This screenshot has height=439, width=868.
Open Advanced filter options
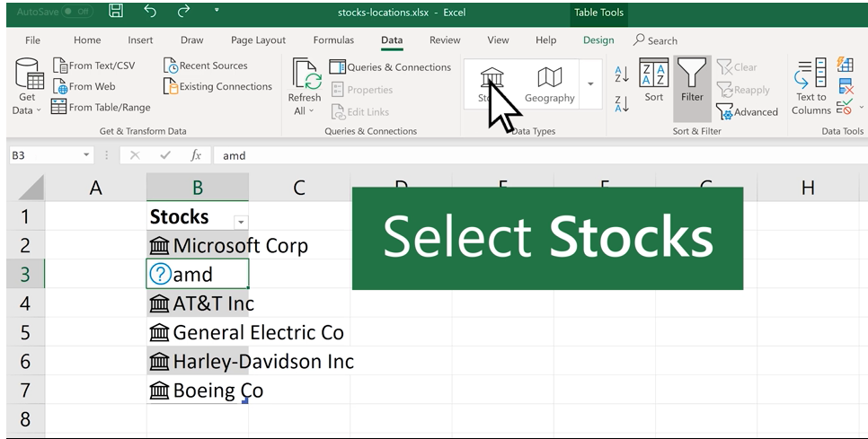pos(748,111)
